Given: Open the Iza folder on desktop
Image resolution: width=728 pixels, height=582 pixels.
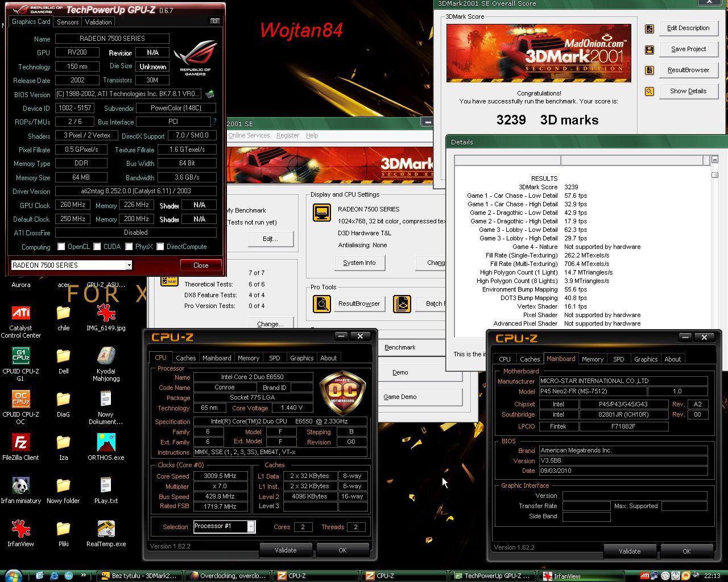Looking at the screenshot, I should pyautogui.click(x=63, y=447).
